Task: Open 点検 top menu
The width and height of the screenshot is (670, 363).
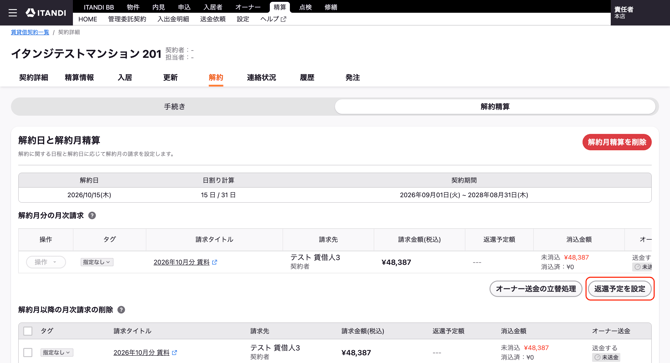Action: coord(305,7)
